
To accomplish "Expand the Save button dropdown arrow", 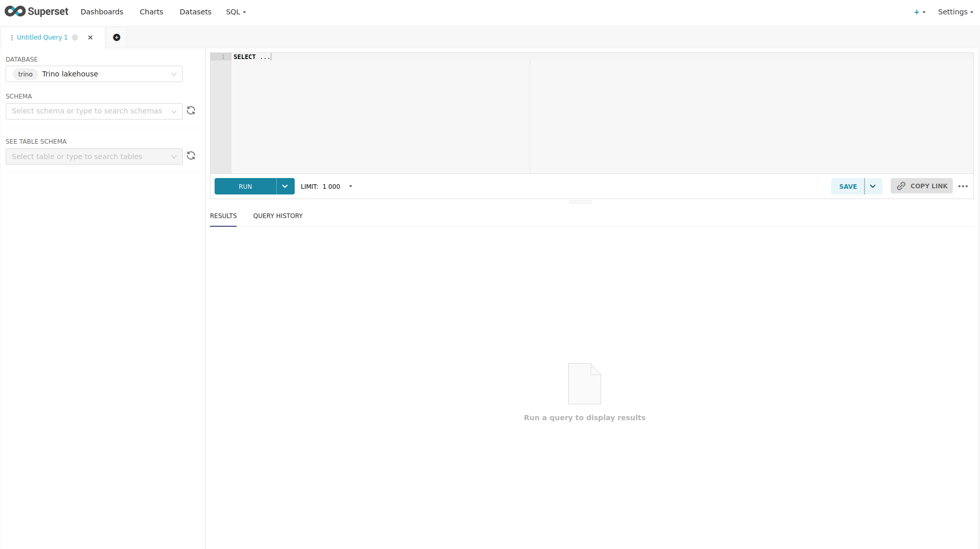I will point(873,186).
